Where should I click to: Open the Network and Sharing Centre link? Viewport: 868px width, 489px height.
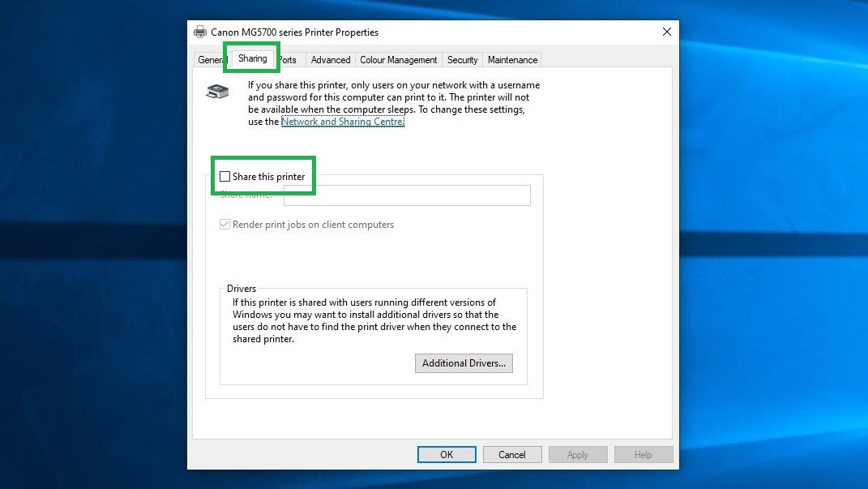(x=343, y=121)
